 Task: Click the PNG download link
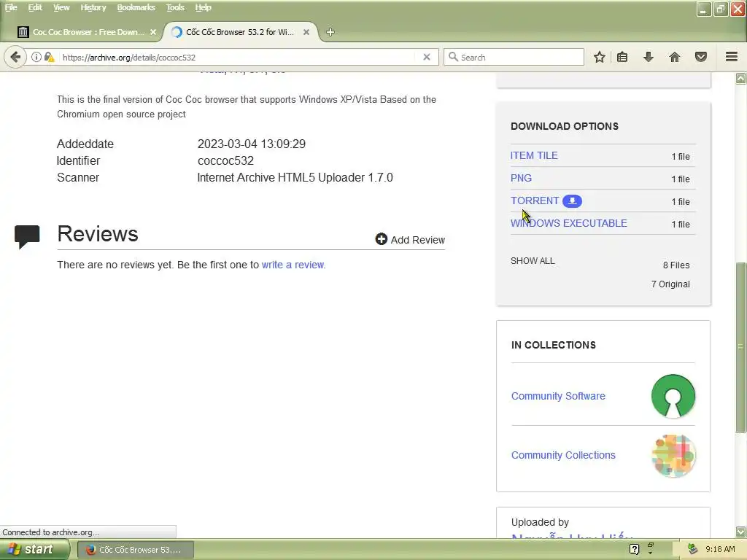[x=521, y=178]
